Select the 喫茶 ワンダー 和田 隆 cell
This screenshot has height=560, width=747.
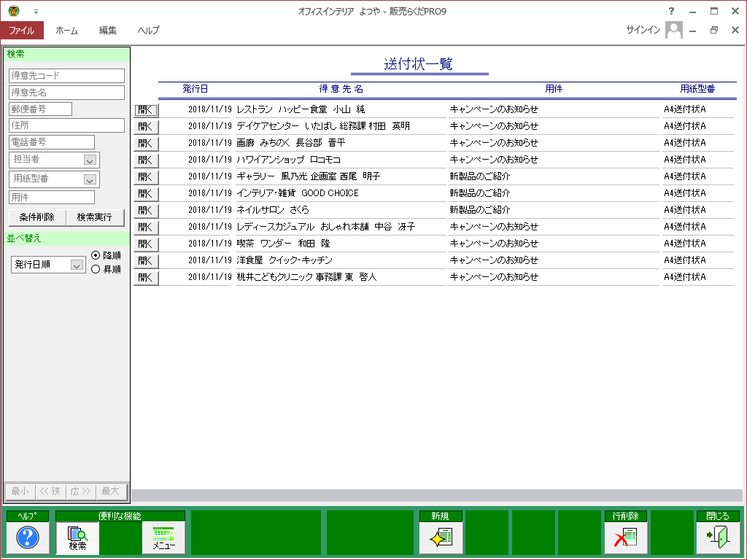pyautogui.click(x=341, y=244)
